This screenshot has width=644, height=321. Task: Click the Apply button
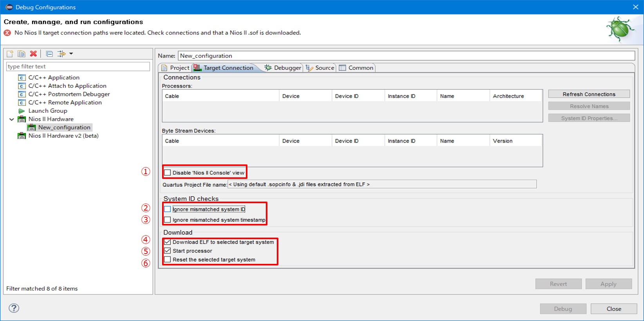pyautogui.click(x=608, y=284)
